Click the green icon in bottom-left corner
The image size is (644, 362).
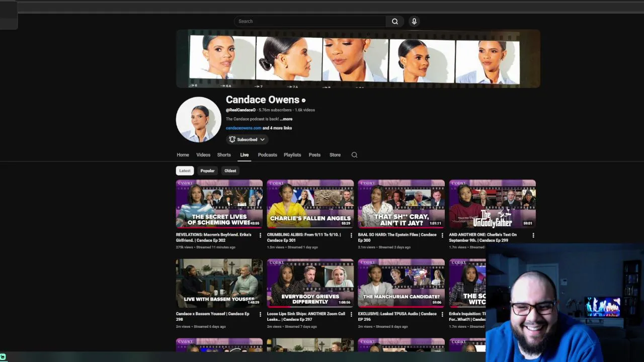(3, 356)
